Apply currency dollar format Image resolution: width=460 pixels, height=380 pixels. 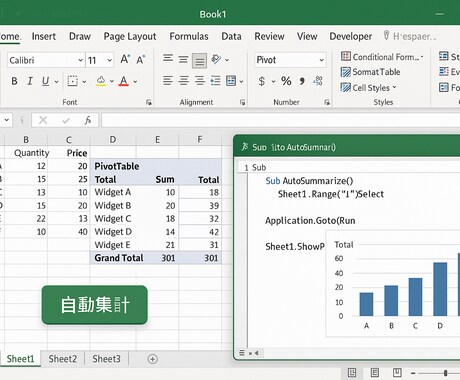(x=262, y=81)
